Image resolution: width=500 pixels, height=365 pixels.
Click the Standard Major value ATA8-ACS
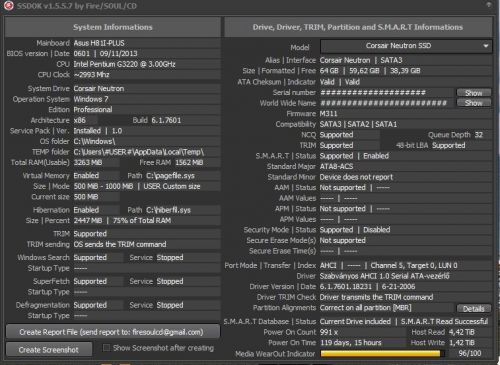(336, 166)
